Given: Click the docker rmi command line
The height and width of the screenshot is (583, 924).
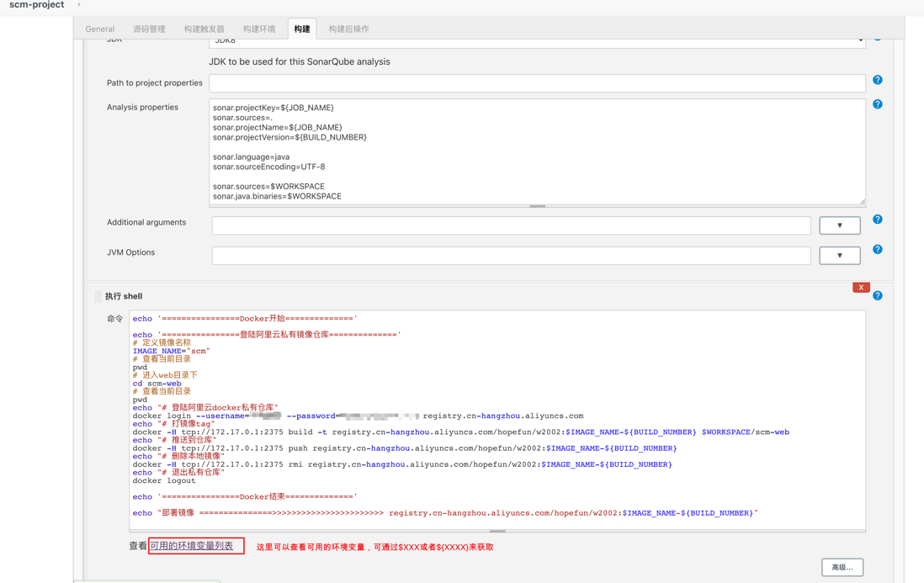Looking at the screenshot, I should coord(402,464).
